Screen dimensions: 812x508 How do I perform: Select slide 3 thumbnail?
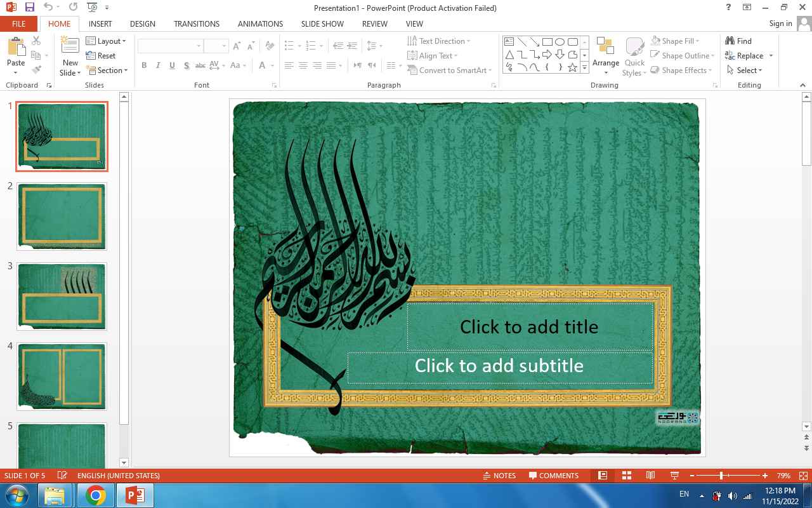(x=62, y=297)
